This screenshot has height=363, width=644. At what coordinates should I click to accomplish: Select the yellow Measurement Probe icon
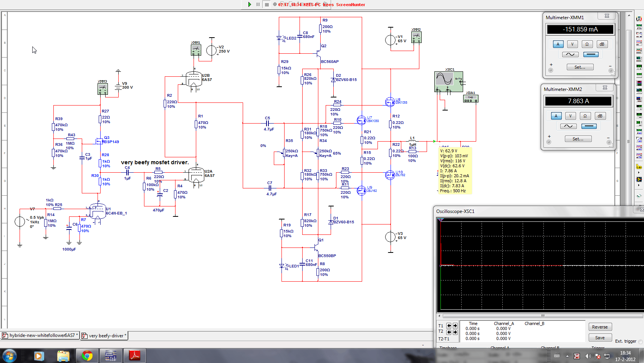639,167
